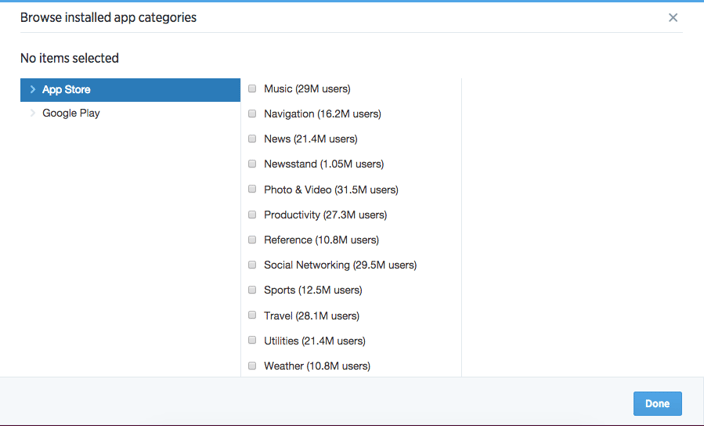Check the Sports category checkbox
Viewport: 704px width, 426px height.
pos(252,290)
